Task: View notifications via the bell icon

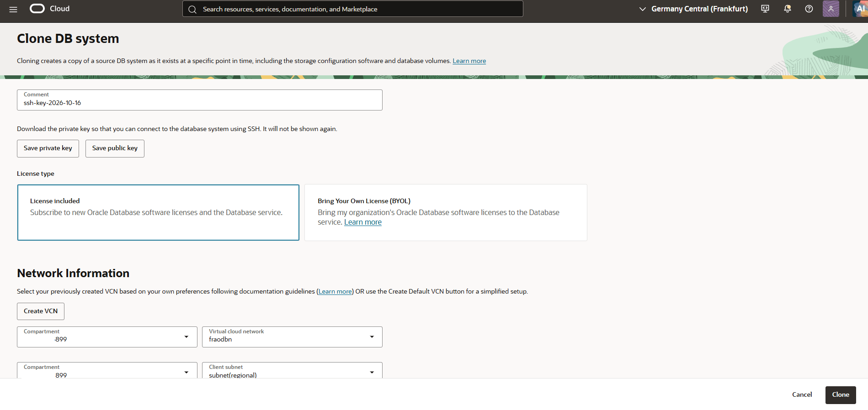Action: click(787, 9)
